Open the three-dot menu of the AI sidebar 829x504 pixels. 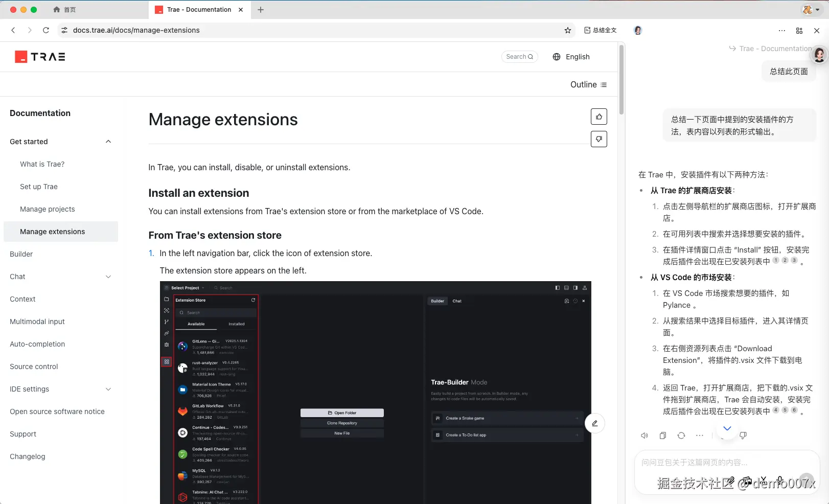point(782,30)
